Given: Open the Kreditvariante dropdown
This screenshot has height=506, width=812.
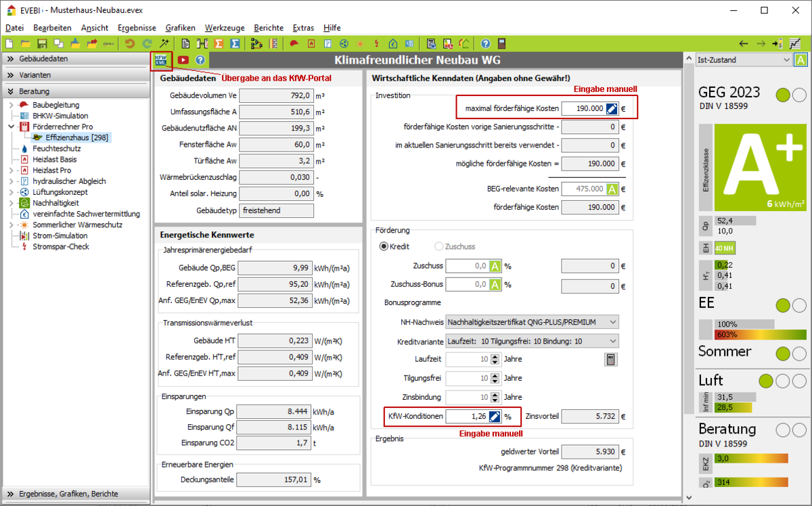Looking at the screenshot, I should tap(532, 341).
